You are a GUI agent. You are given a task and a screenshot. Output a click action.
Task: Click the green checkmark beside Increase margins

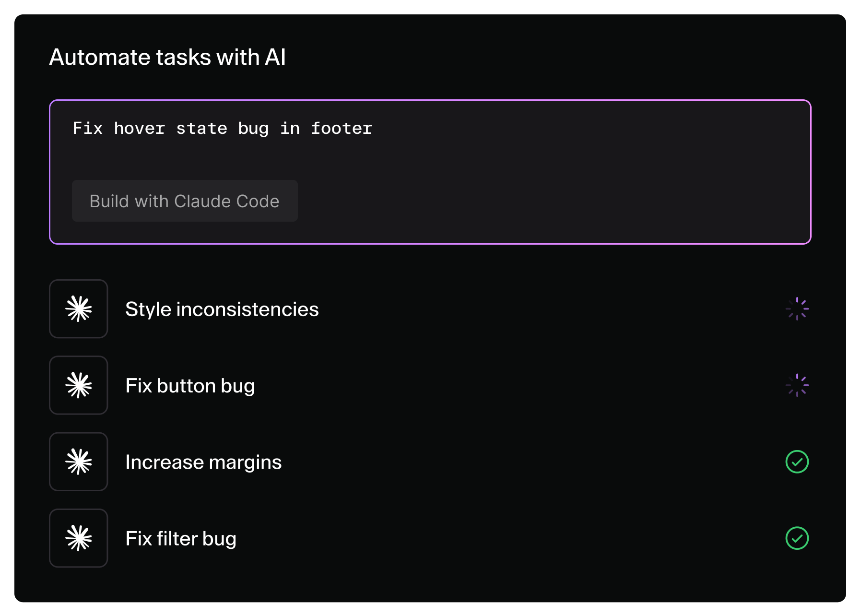coord(797,462)
